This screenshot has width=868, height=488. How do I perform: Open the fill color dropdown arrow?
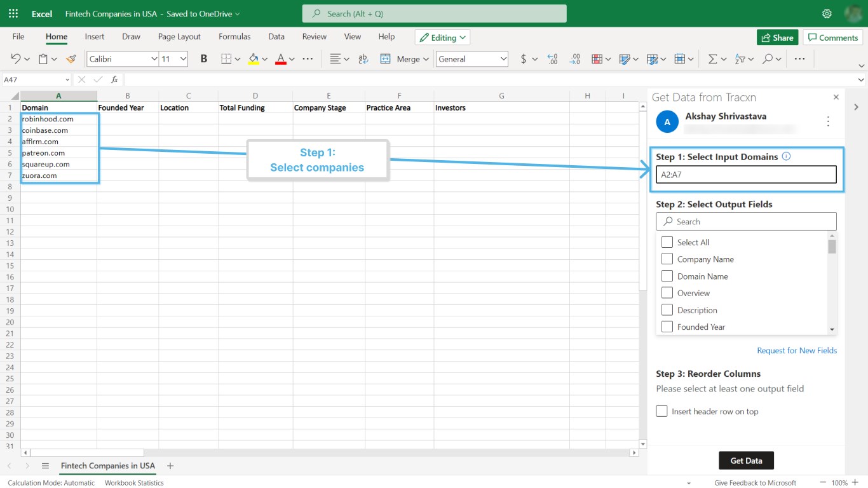click(264, 59)
